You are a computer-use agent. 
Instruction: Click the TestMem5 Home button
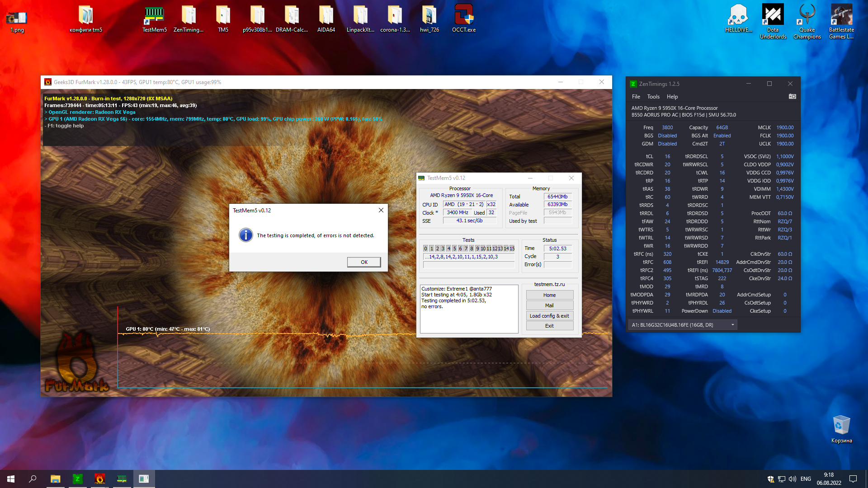point(549,295)
